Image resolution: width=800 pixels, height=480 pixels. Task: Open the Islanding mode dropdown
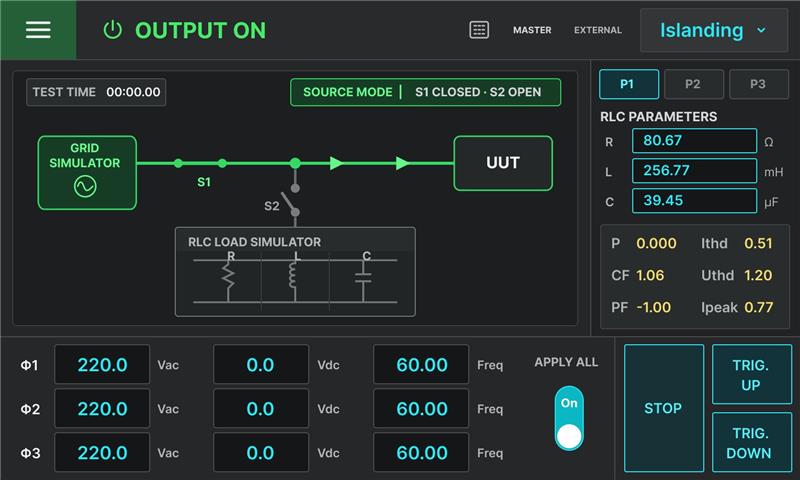[714, 30]
